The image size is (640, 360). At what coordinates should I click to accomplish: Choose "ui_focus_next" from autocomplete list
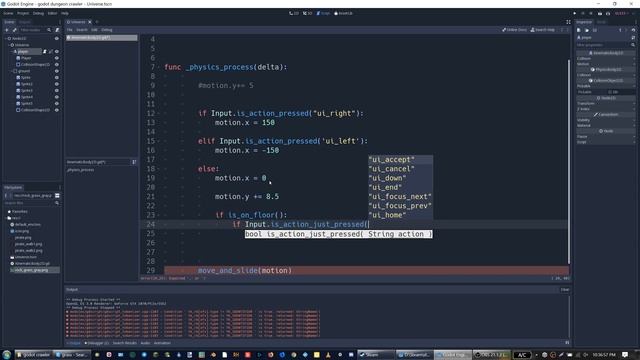[400, 197]
